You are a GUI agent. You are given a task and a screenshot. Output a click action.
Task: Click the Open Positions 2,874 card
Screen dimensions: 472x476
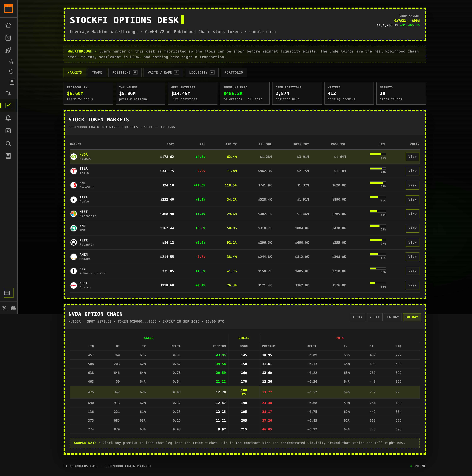click(297, 93)
